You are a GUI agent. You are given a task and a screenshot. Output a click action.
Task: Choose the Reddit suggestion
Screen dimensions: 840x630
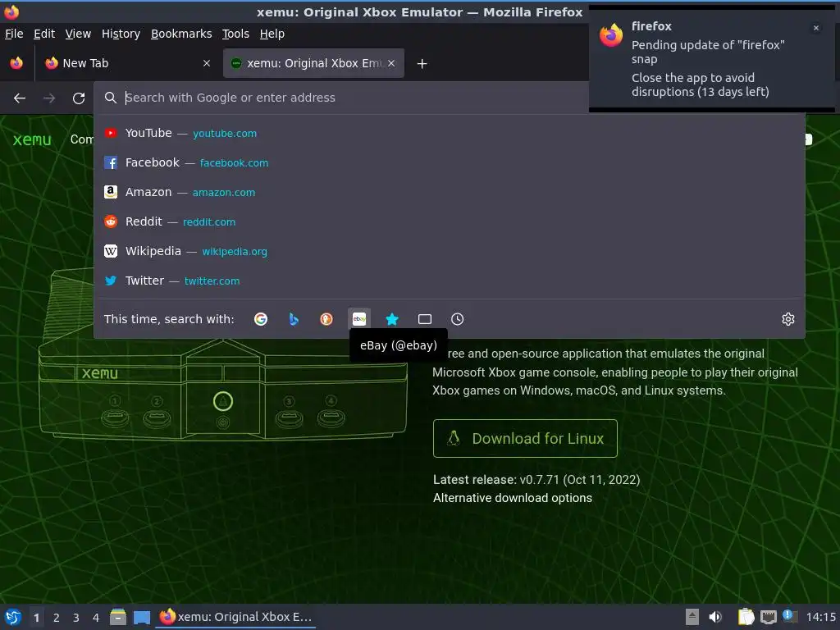coord(449,221)
